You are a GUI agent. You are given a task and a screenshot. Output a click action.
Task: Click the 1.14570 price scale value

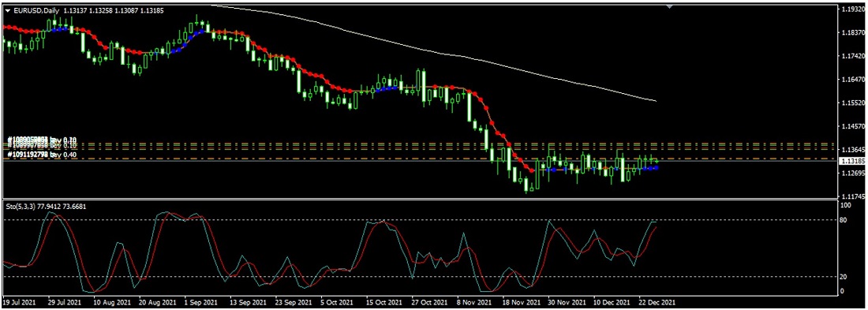[853, 127]
